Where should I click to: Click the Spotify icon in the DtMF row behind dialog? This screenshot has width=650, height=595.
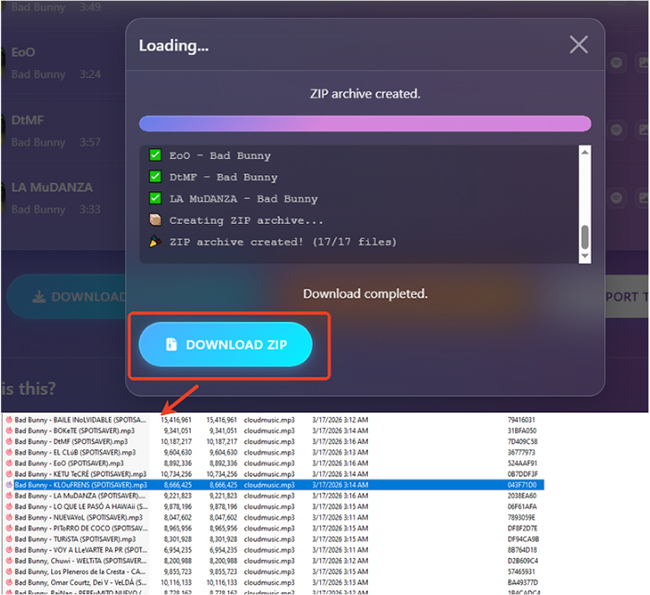616,130
